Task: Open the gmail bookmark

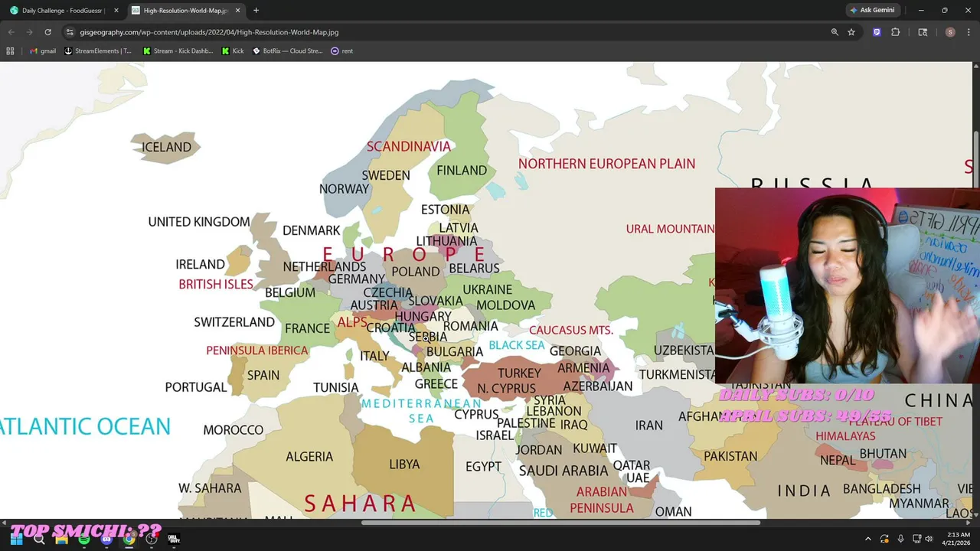Action: pyautogui.click(x=43, y=51)
